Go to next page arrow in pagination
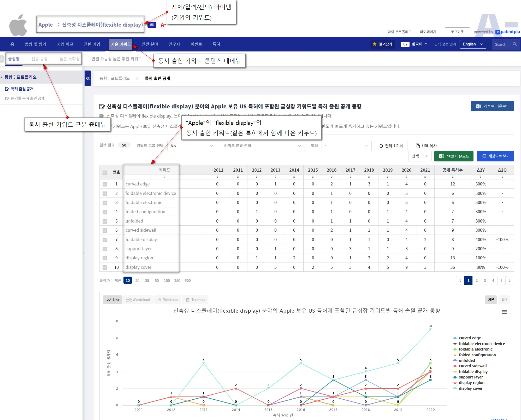Image resolution: width=521 pixels, height=420 pixels. (510, 281)
